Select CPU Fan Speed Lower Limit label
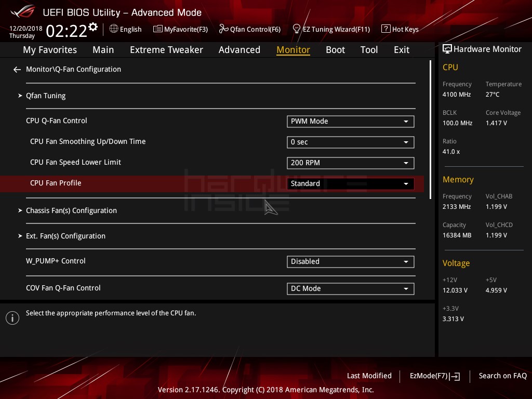532x399 pixels. tap(75, 162)
